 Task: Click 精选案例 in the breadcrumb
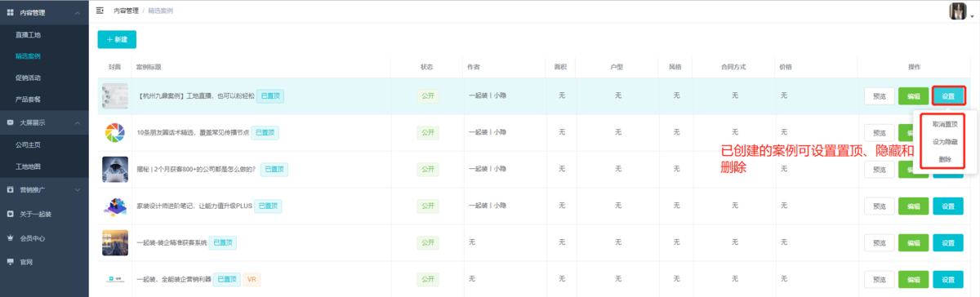pyautogui.click(x=160, y=11)
